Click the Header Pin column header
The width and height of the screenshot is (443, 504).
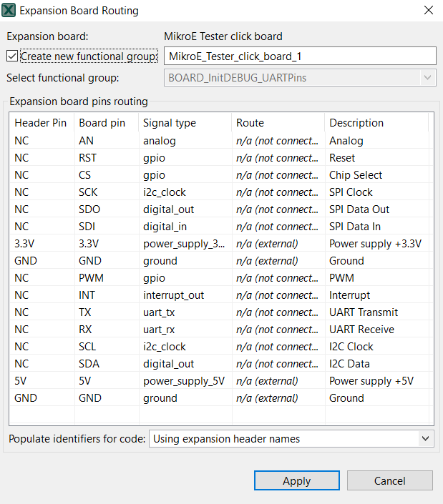(41, 123)
